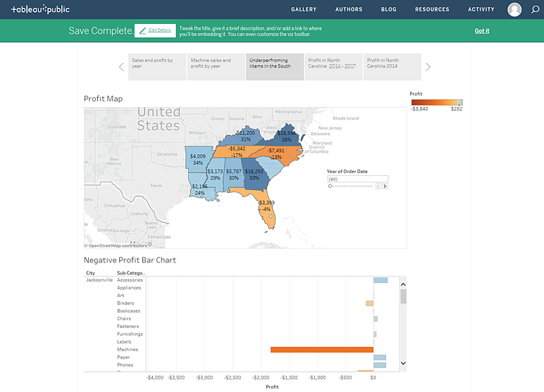Open the Year of Order Date dropdown
Image resolution: width=544 pixels, height=392 pixels.
click(357, 179)
